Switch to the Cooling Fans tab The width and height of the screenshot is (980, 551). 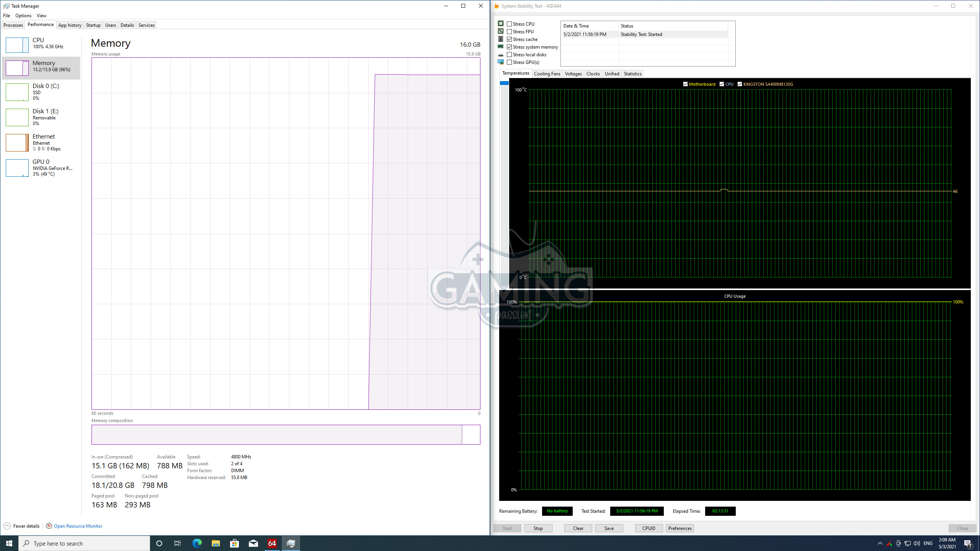[x=547, y=74]
